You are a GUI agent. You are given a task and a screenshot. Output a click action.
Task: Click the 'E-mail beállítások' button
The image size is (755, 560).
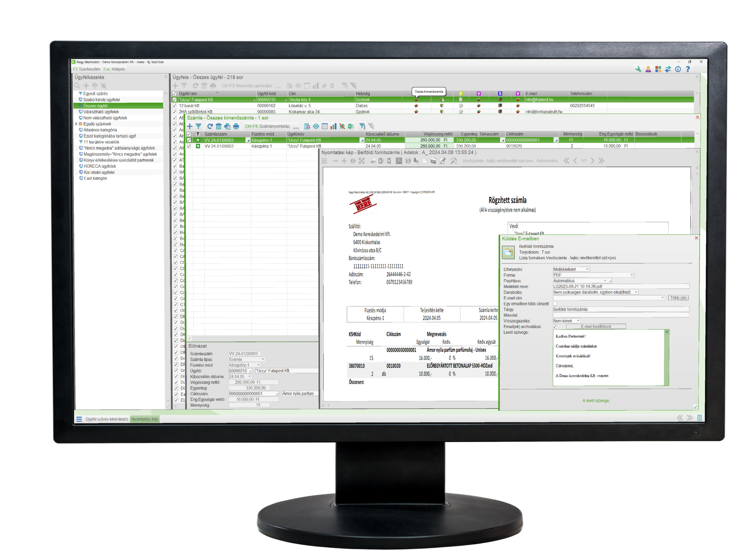(596, 327)
